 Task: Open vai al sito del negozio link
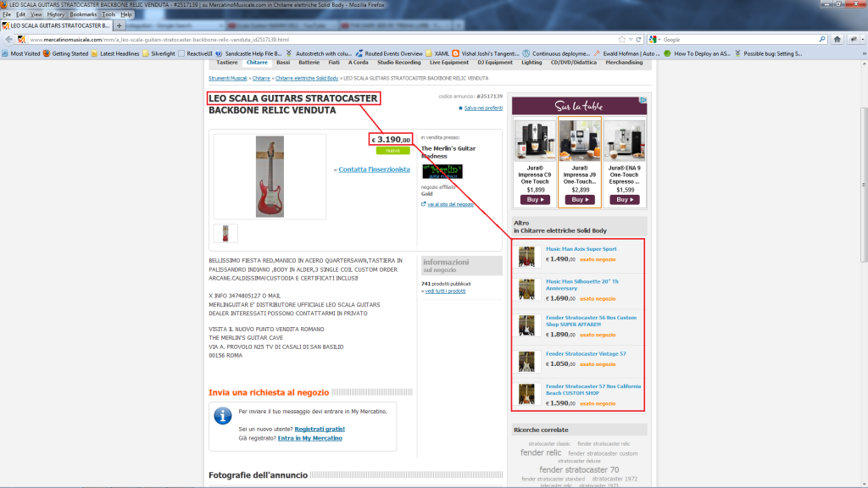pyautogui.click(x=450, y=204)
